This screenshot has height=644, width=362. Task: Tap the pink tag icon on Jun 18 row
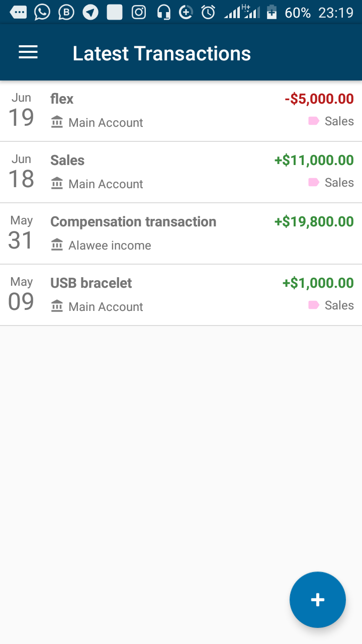pos(314,182)
